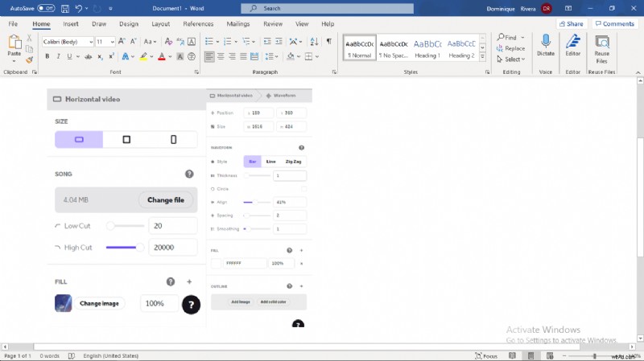Click the Share button
This screenshot has height=361, width=644.
point(571,24)
